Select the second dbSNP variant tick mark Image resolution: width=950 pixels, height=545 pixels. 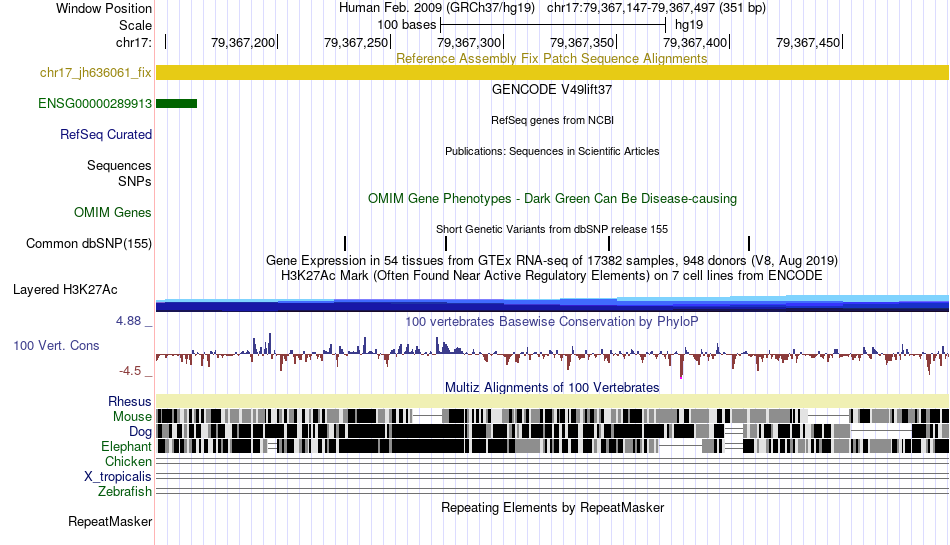point(446,243)
